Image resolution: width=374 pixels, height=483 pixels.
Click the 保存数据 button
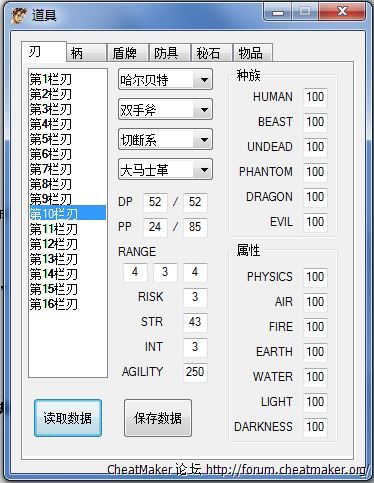(x=158, y=418)
